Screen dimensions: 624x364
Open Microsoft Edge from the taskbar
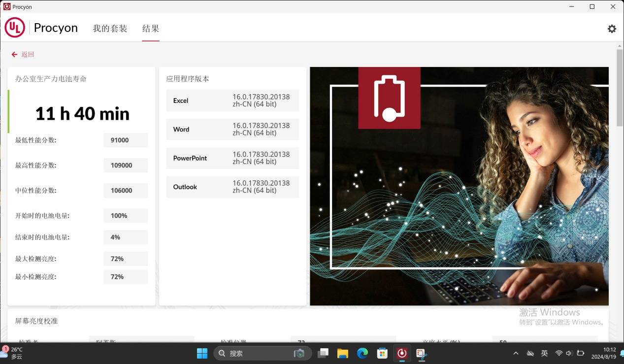(362, 353)
